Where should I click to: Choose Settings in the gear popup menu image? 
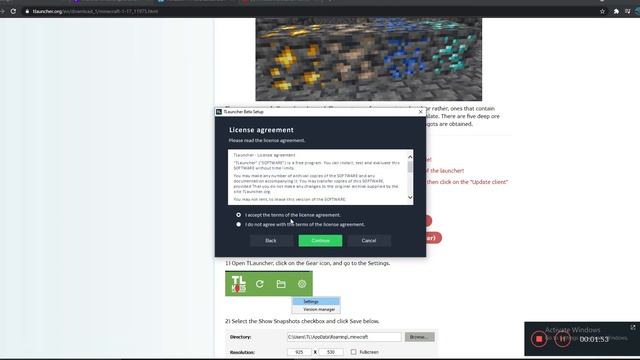click(x=316, y=302)
